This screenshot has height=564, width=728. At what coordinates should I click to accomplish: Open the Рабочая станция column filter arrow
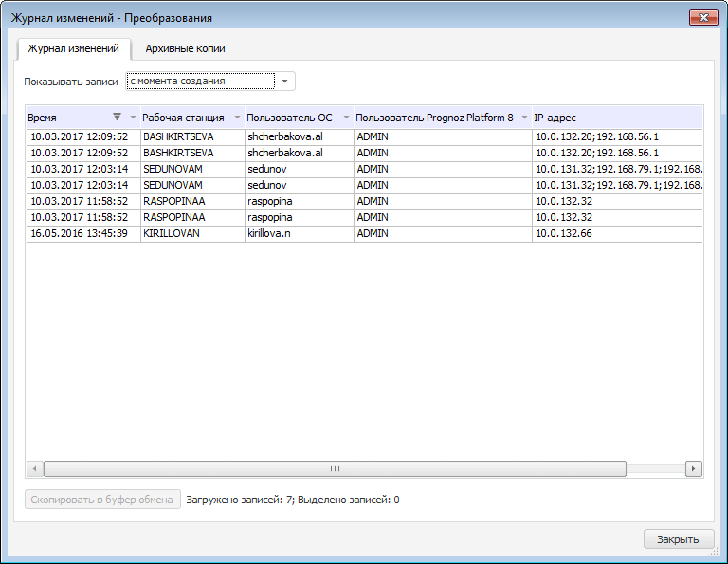click(237, 118)
